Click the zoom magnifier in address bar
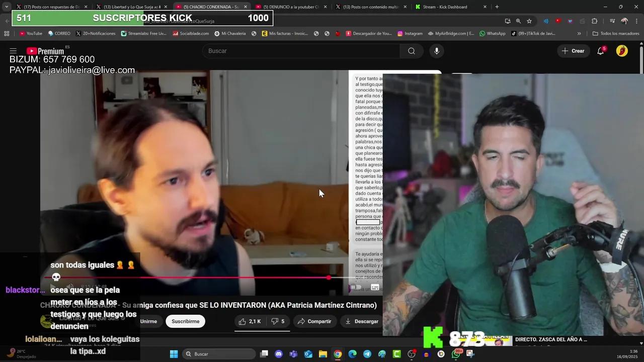Viewport: 644px width, 362px height. click(x=518, y=21)
